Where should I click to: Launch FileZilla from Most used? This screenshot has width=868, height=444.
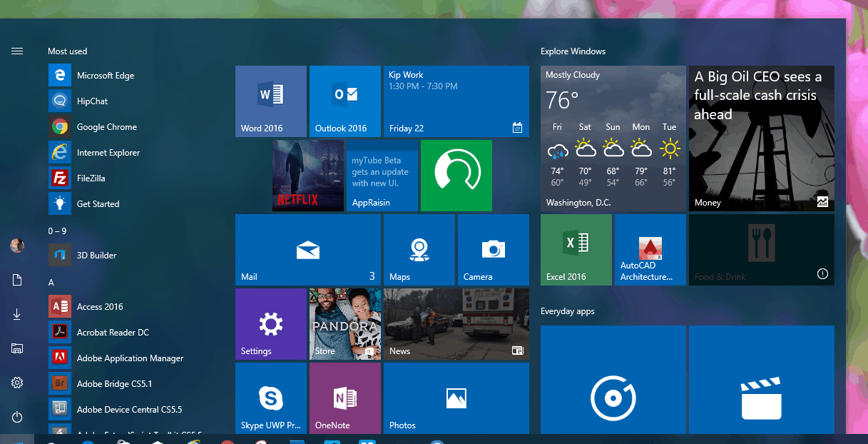click(136, 178)
